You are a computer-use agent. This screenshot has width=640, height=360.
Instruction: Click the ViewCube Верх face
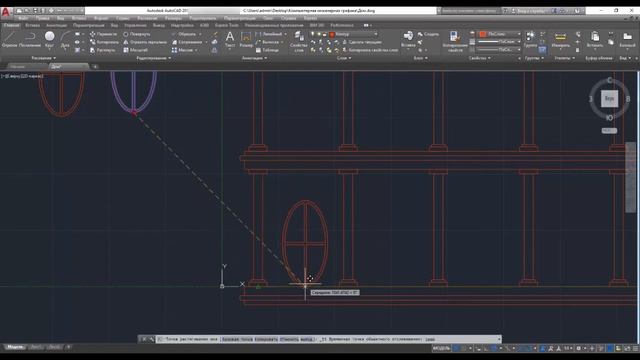pos(609,98)
